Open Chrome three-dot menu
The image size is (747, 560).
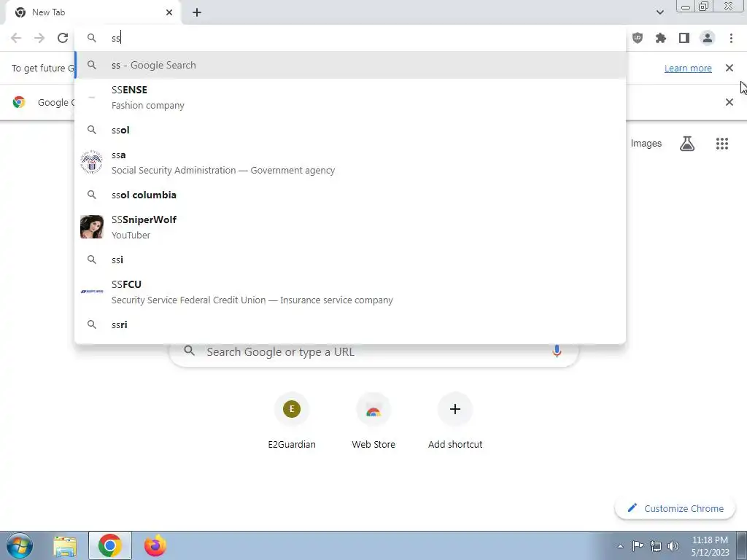pyautogui.click(x=731, y=38)
